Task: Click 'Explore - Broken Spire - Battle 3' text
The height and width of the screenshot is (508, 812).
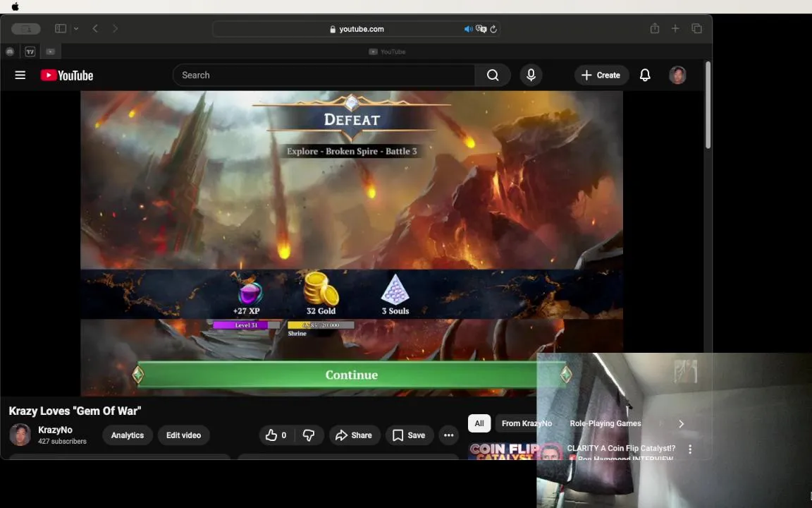Action: [x=352, y=151]
